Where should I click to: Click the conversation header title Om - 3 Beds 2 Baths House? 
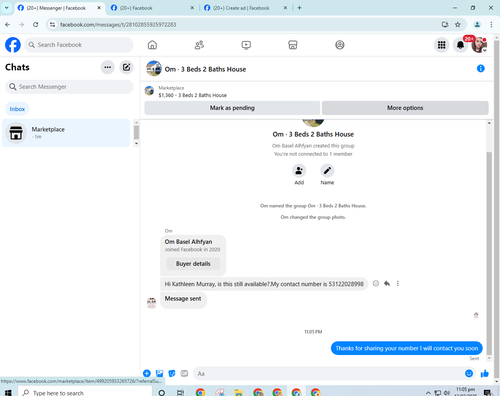(205, 69)
